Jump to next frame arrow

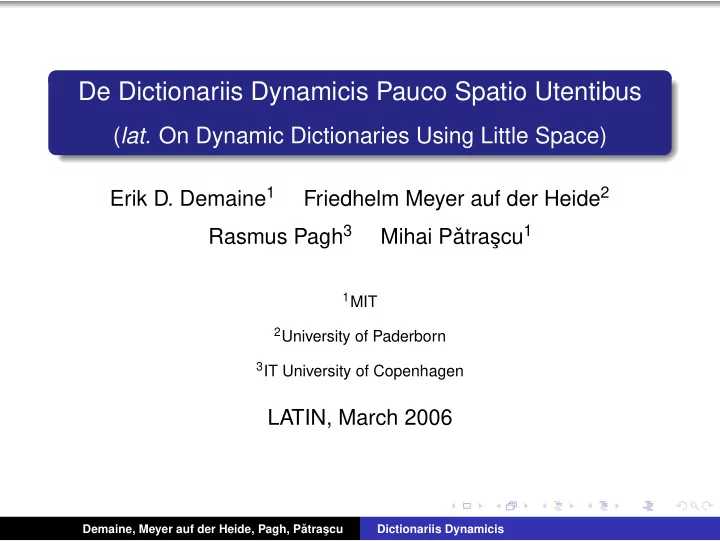[526, 506]
